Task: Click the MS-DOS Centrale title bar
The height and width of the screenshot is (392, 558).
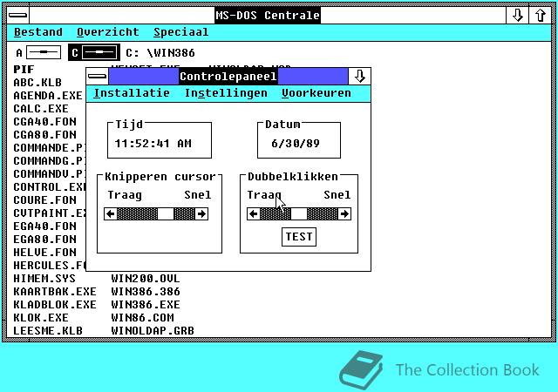Action: click(268, 15)
